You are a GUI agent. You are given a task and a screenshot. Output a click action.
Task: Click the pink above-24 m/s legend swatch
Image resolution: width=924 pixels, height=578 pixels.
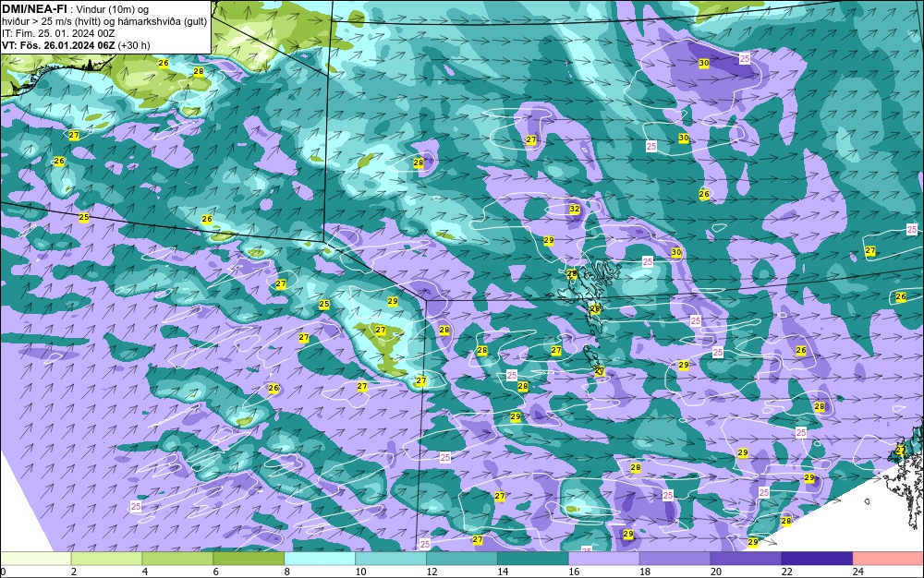pos(888,558)
